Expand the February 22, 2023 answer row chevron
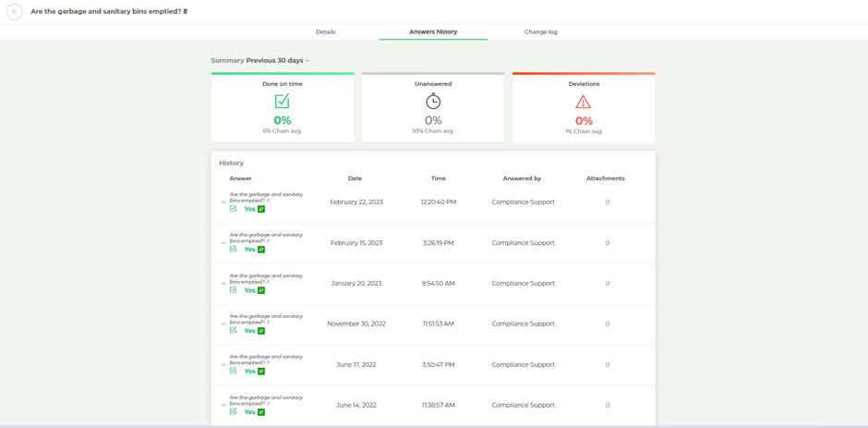The width and height of the screenshot is (868, 428). coord(223,202)
